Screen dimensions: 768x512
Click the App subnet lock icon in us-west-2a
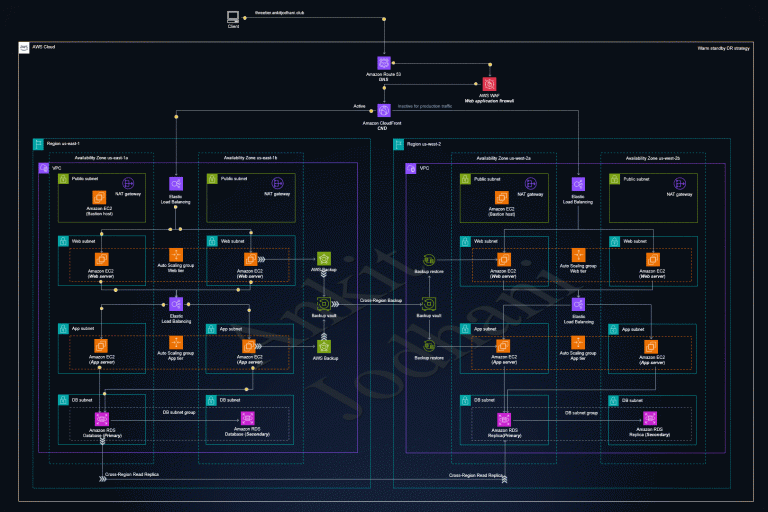[x=465, y=329]
